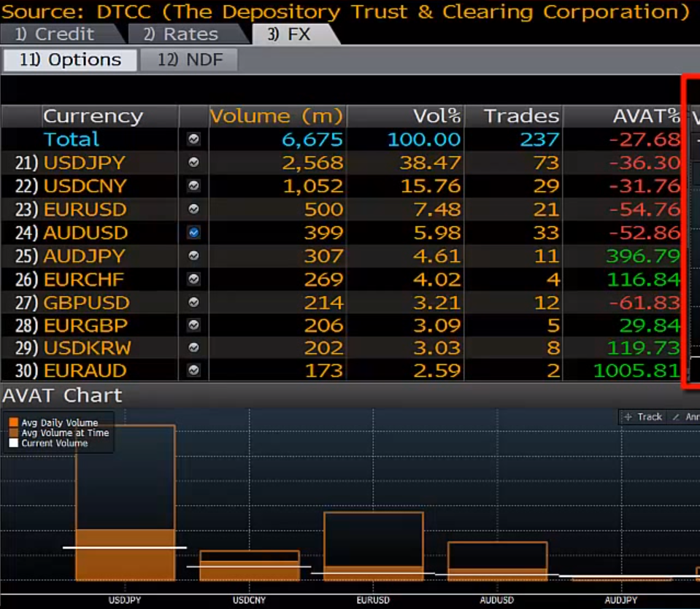Sort by the Trades column header
This screenshot has height=609, width=700.
513,116
